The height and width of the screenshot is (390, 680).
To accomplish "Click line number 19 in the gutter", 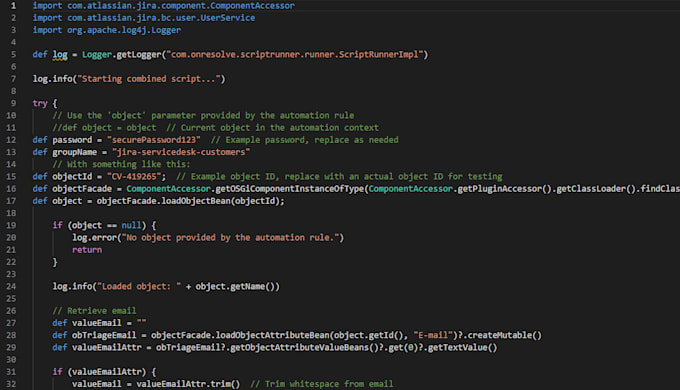I will click(11, 226).
